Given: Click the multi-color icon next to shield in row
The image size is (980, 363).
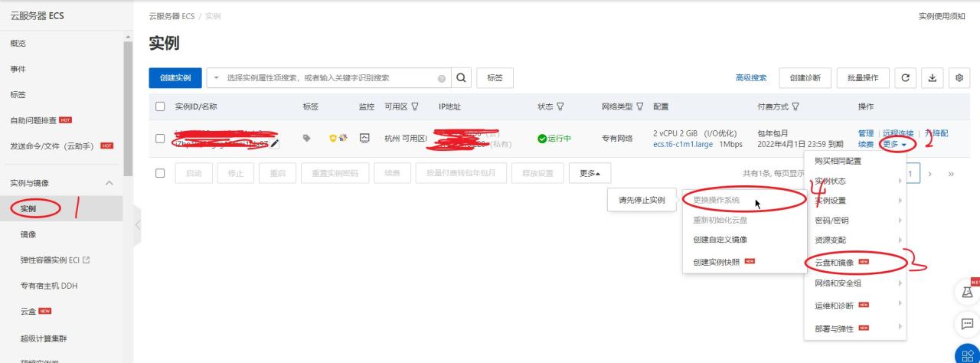Looking at the screenshot, I should click(x=344, y=139).
